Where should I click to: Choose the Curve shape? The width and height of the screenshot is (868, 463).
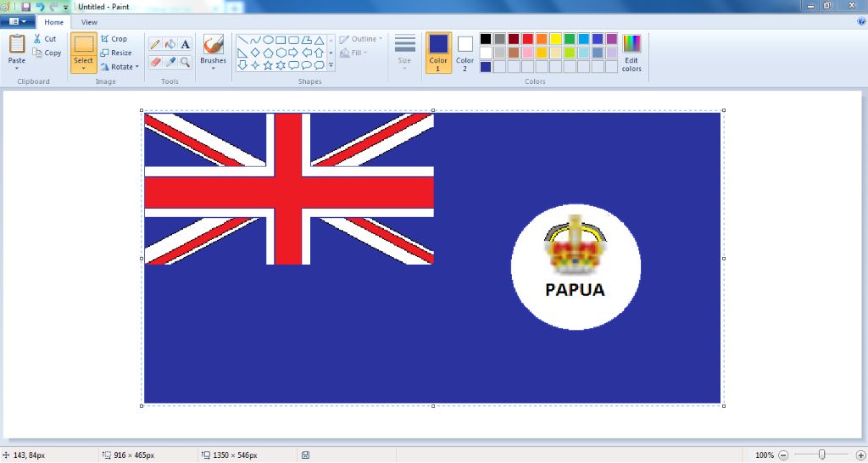point(255,41)
